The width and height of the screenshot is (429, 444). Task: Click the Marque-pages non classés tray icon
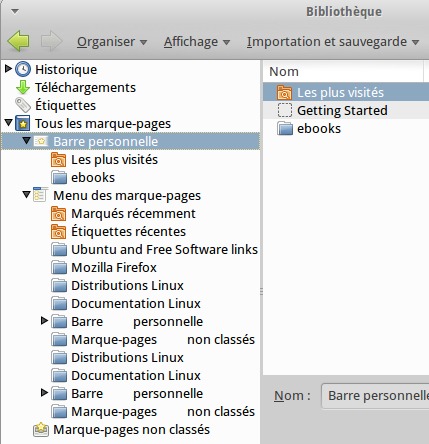point(41,429)
